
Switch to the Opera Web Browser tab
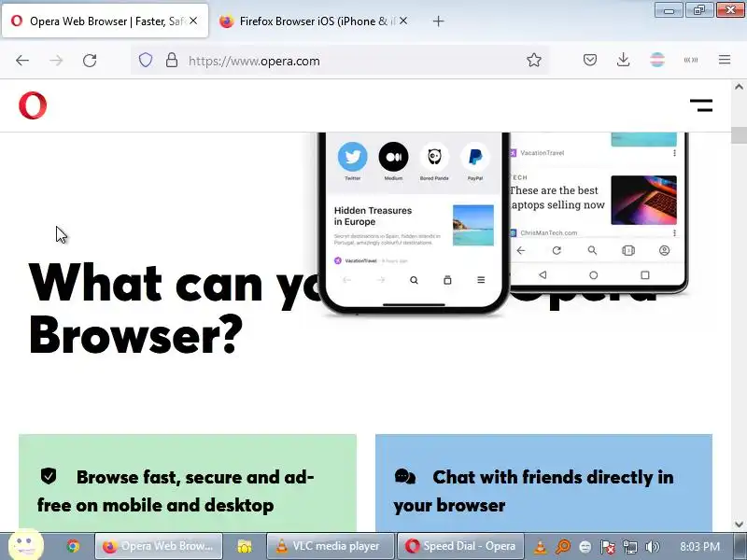click(x=105, y=21)
